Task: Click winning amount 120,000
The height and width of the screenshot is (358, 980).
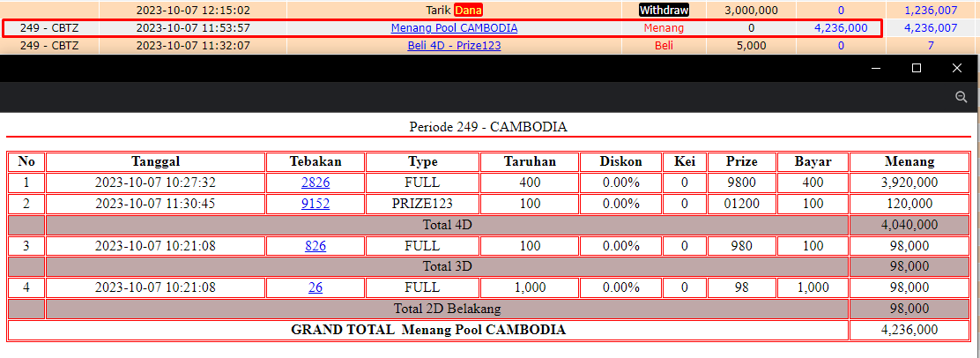Action: click(909, 204)
